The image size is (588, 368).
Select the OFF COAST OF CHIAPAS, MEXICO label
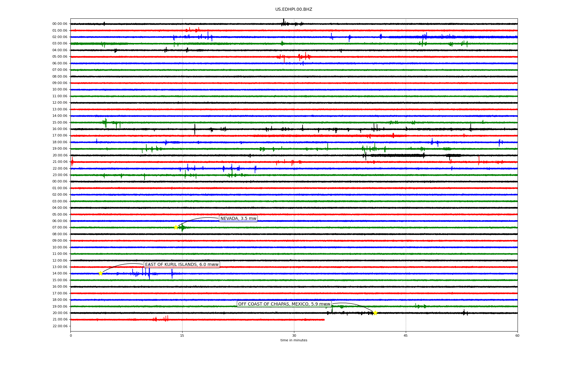click(284, 304)
